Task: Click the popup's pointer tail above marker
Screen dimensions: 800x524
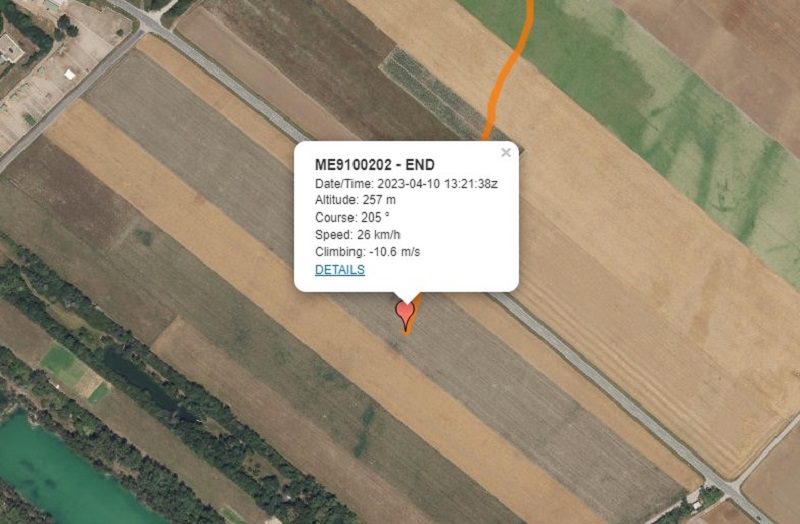Action: (407, 297)
